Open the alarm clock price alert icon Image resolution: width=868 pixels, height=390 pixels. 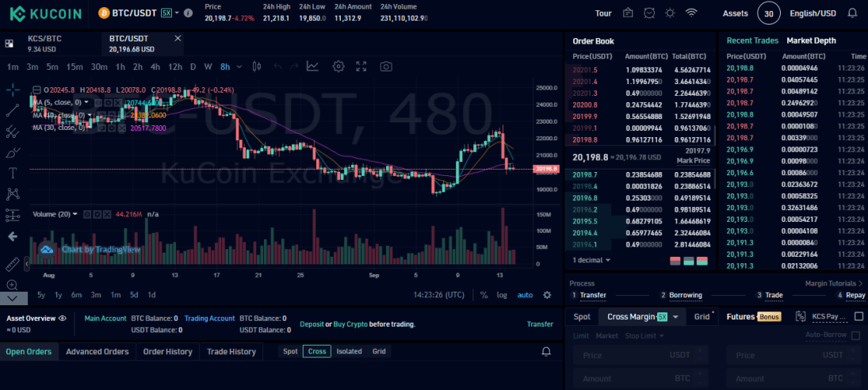[649, 13]
